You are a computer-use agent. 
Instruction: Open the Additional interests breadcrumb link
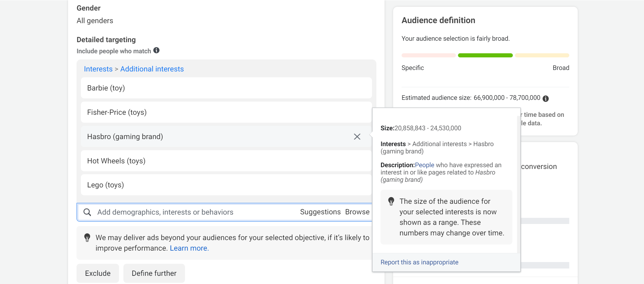[x=152, y=69]
